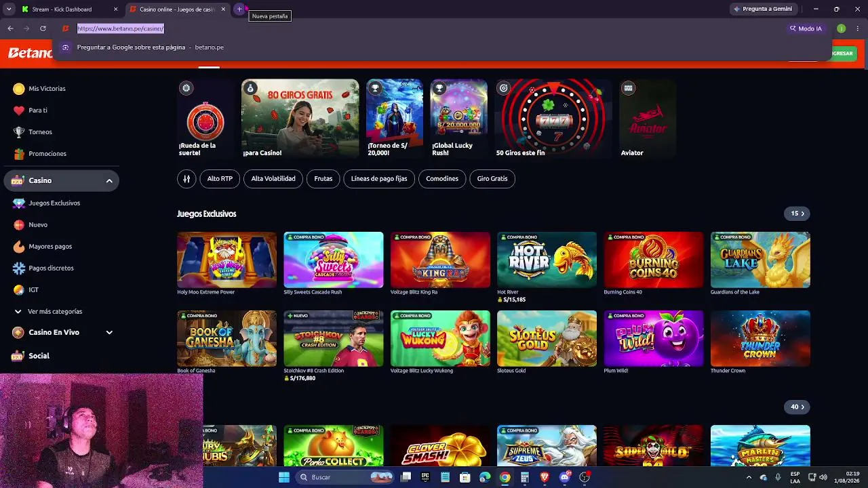Open the Chrome menu dots

tap(858, 28)
